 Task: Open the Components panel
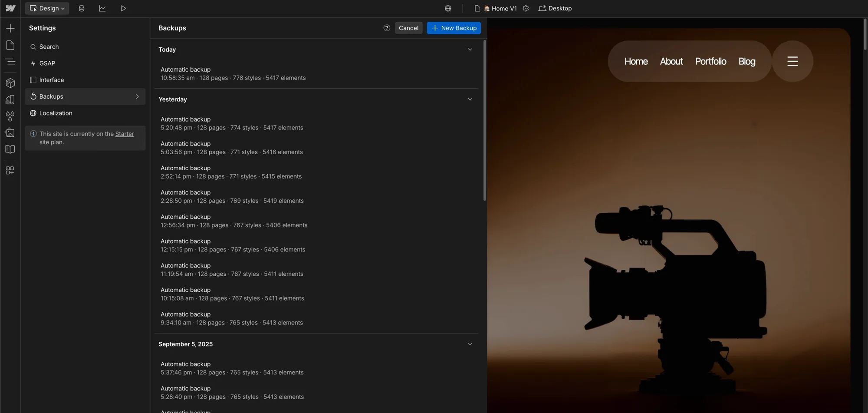coord(10,83)
